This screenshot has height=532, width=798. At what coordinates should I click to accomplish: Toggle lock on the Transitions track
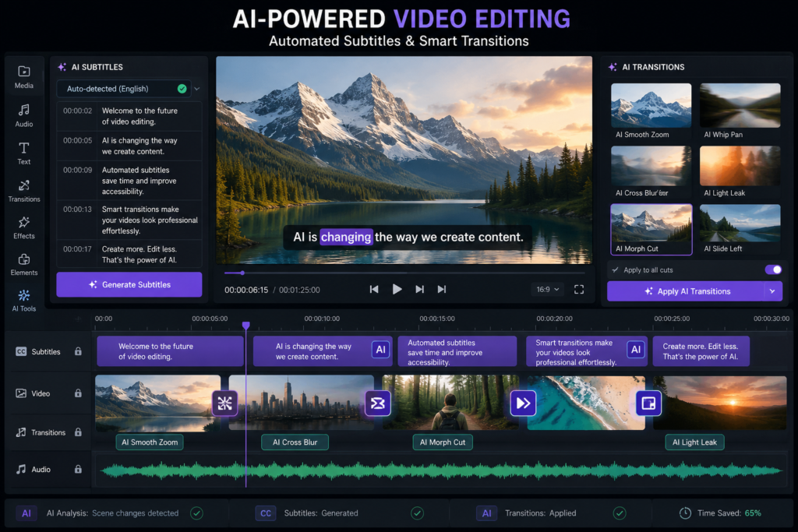78,432
